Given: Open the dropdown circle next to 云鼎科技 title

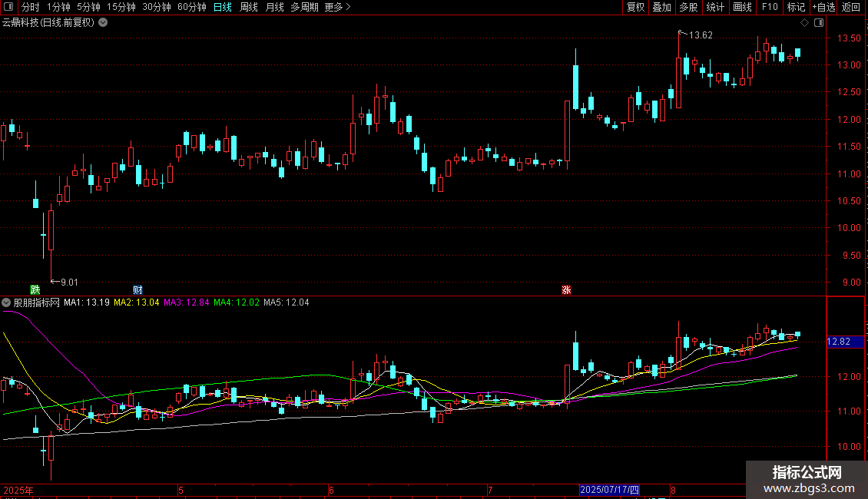Looking at the screenshot, I should [x=103, y=23].
